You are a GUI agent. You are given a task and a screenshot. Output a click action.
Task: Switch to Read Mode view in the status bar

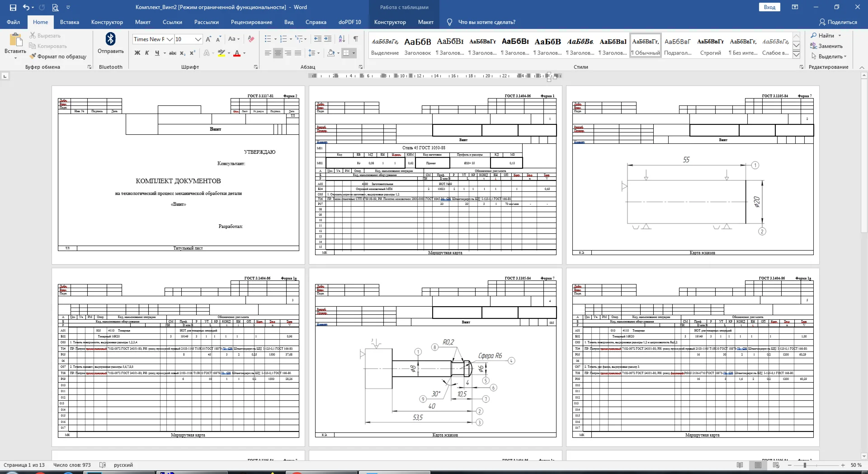[740, 465]
